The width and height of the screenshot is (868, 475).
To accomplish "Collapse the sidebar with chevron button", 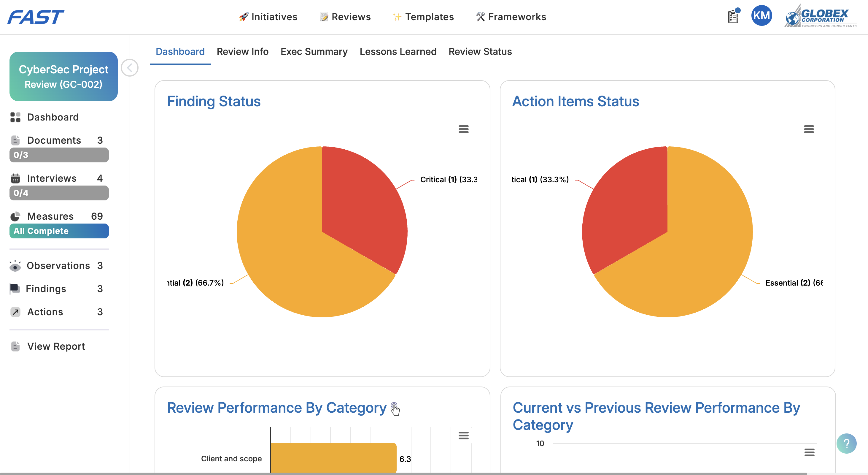I will [x=129, y=68].
